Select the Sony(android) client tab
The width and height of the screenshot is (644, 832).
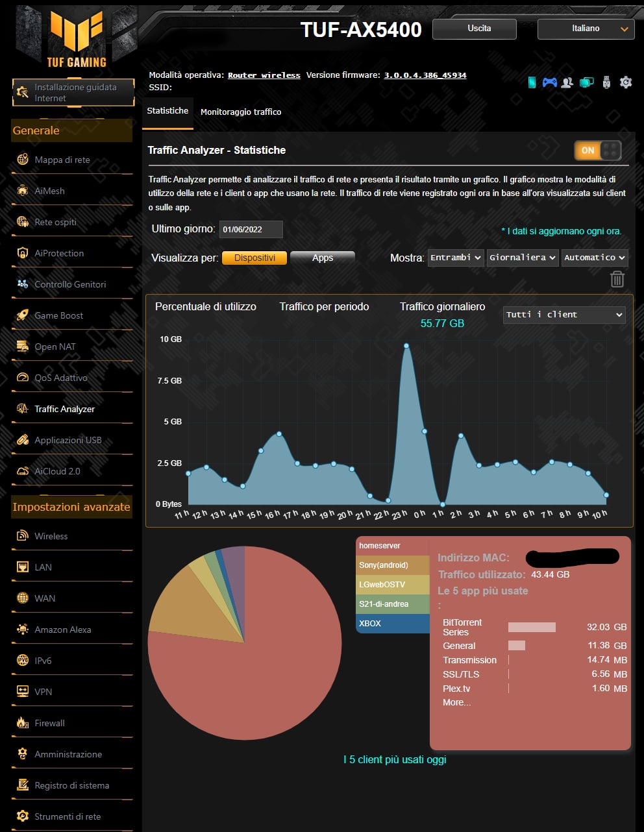tap(393, 565)
